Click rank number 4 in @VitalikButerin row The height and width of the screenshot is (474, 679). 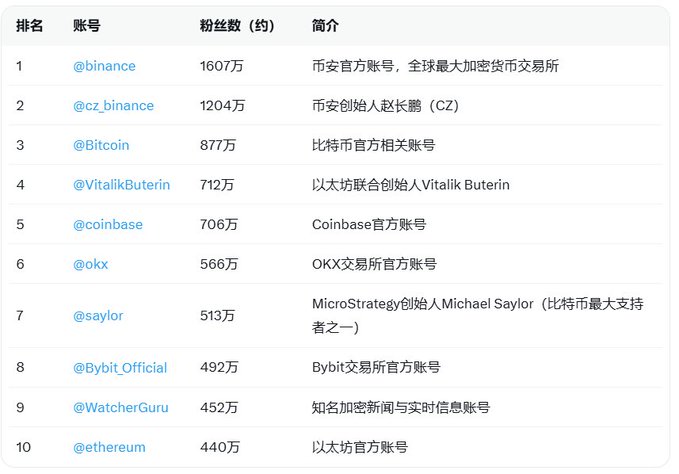pyautogui.click(x=20, y=185)
